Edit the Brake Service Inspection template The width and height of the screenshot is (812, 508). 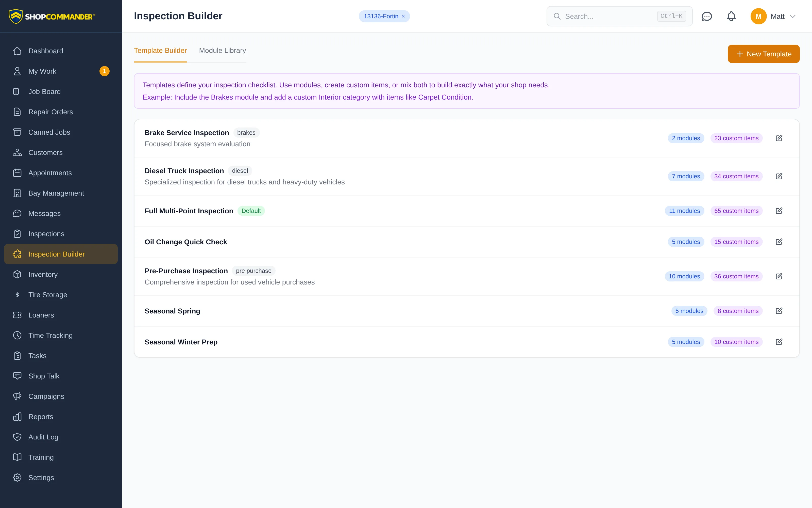point(779,138)
